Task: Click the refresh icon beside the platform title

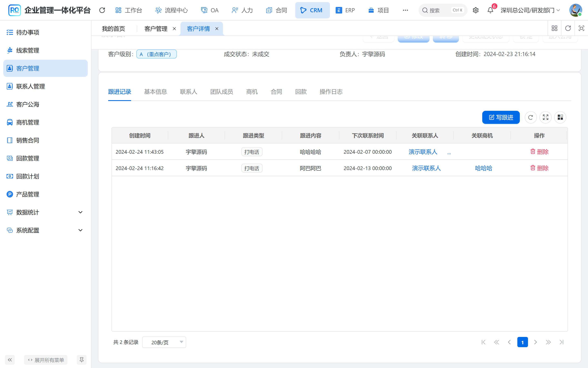Action: [x=102, y=10]
